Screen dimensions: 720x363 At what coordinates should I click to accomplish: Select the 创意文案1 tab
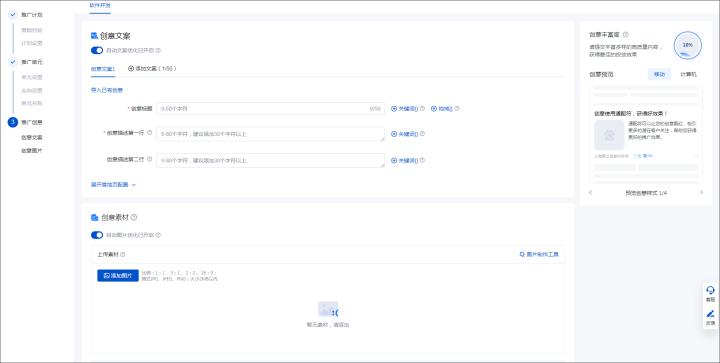pos(102,69)
